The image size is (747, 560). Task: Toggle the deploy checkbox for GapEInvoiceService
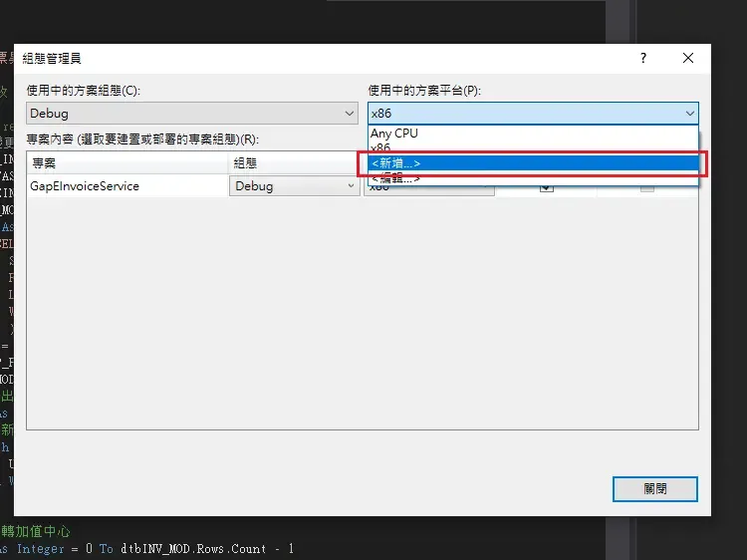pyautogui.click(x=647, y=188)
